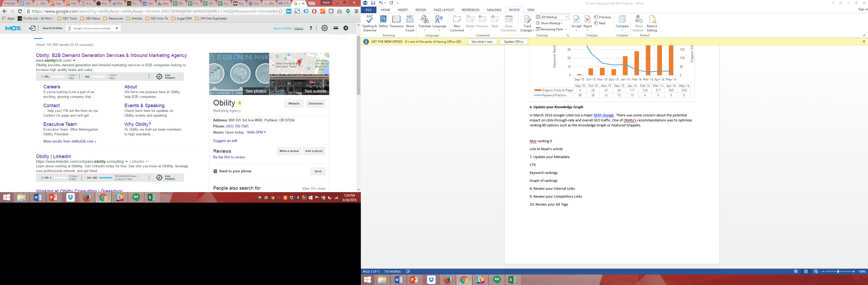Click Update Office button
Viewport: 868px width, 285px height.
point(514,42)
